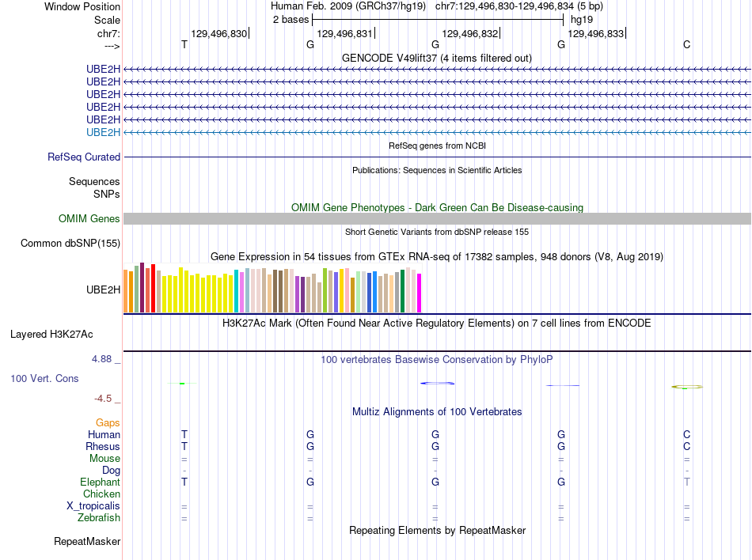The image size is (752, 560).
Task: Click the green PhyloP mark under base T
Action: click(x=182, y=384)
